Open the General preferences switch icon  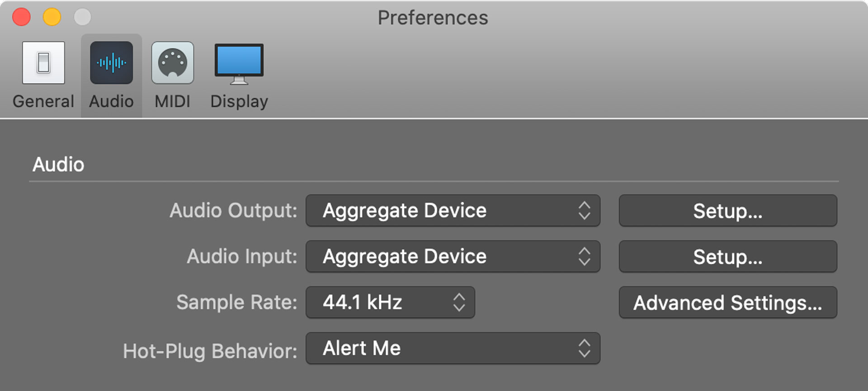43,63
